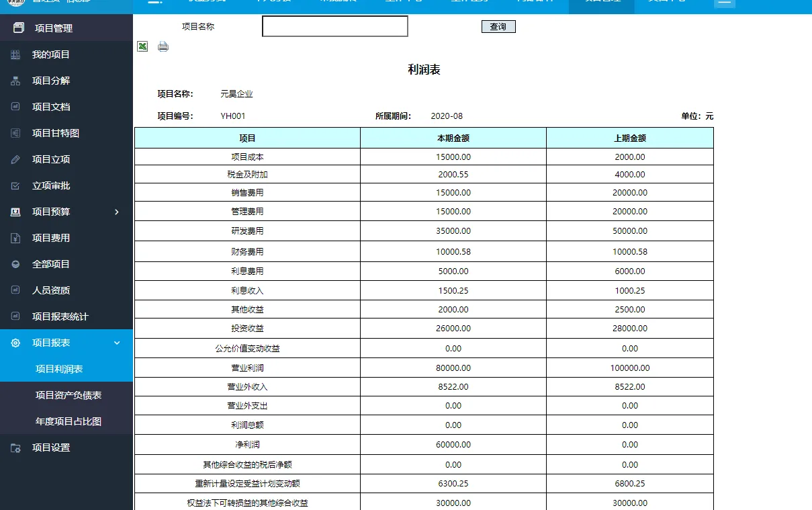The height and width of the screenshot is (510, 812).
Task: Select 项目资产负债表 submenu item
Action: click(x=69, y=395)
